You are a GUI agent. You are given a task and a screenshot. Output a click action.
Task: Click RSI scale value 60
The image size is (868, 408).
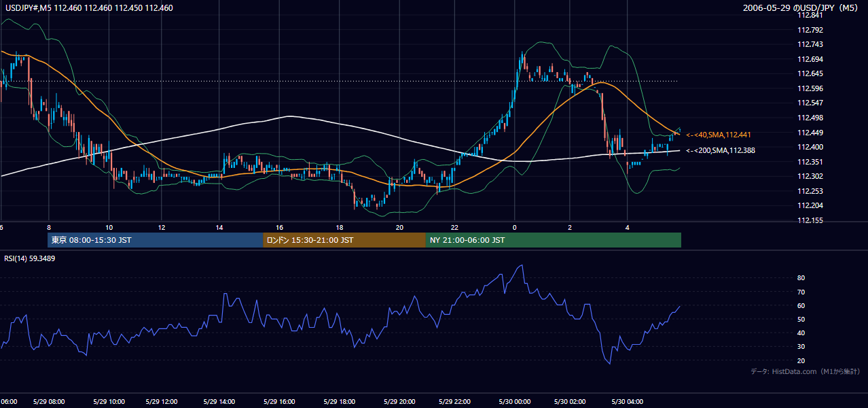pyautogui.click(x=801, y=305)
